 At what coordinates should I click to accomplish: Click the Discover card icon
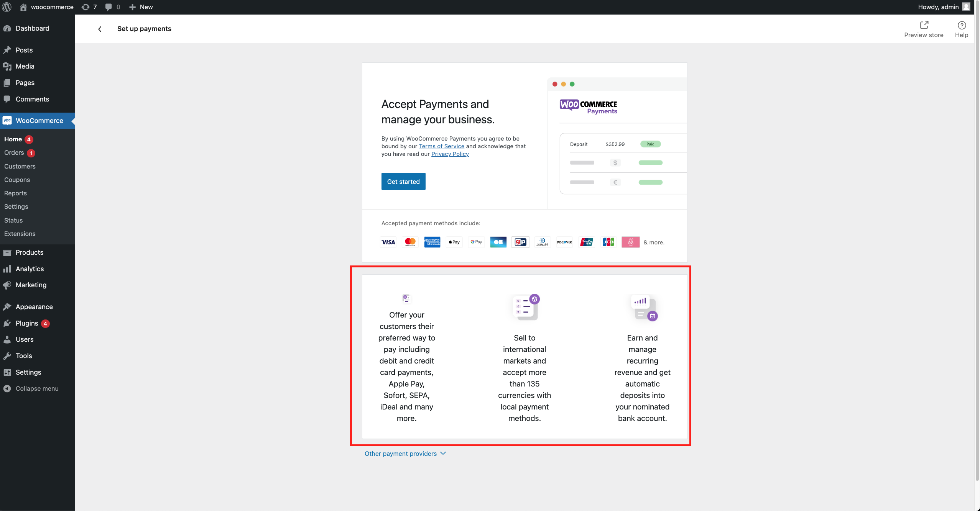click(564, 242)
